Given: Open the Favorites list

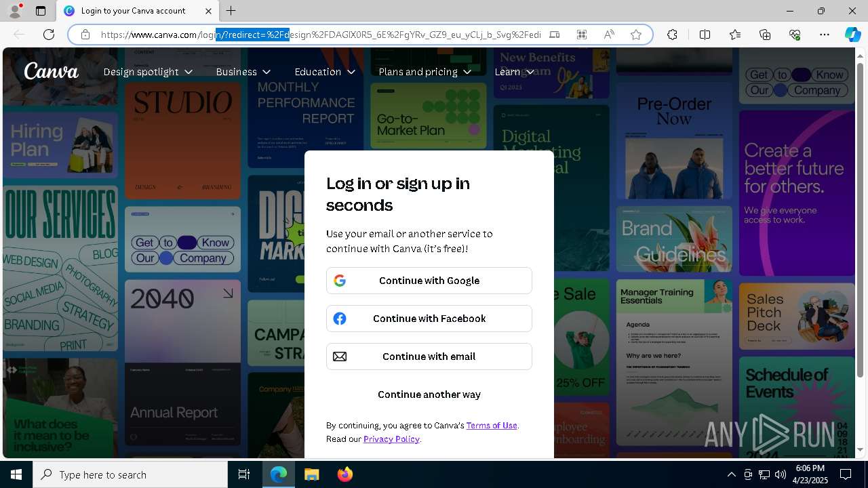Looking at the screenshot, I should click(x=735, y=35).
